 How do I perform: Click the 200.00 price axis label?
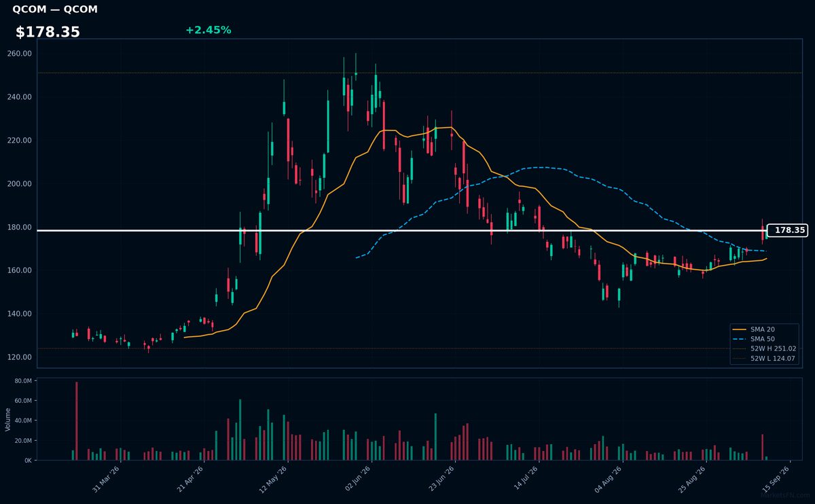pyautogui.click(x=20, y=184)
